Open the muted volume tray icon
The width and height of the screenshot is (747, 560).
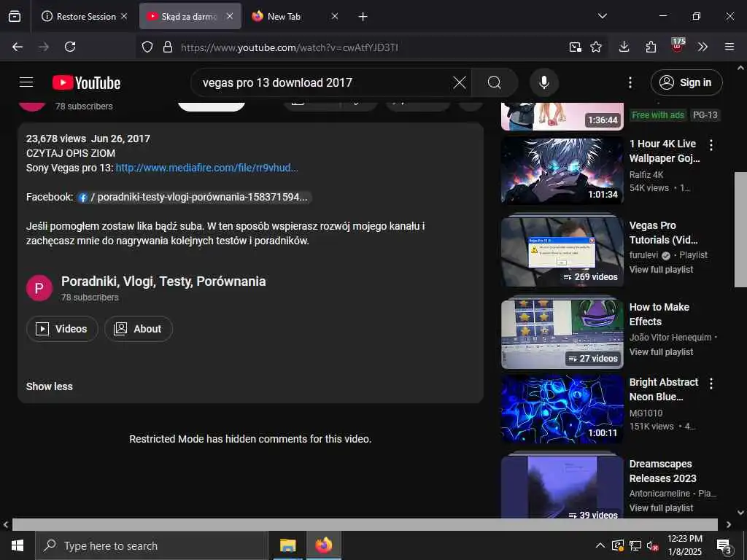coord(653,545)
